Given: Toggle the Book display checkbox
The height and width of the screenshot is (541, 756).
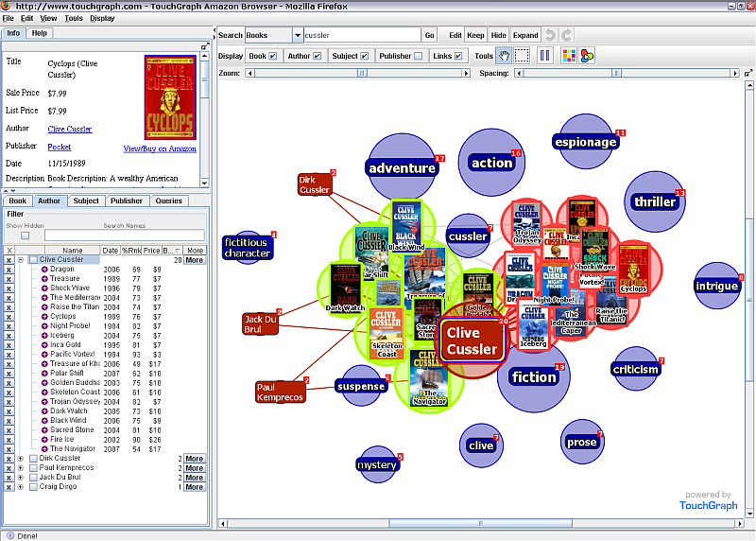Looking at the screenshot, I should click(273, 56).
